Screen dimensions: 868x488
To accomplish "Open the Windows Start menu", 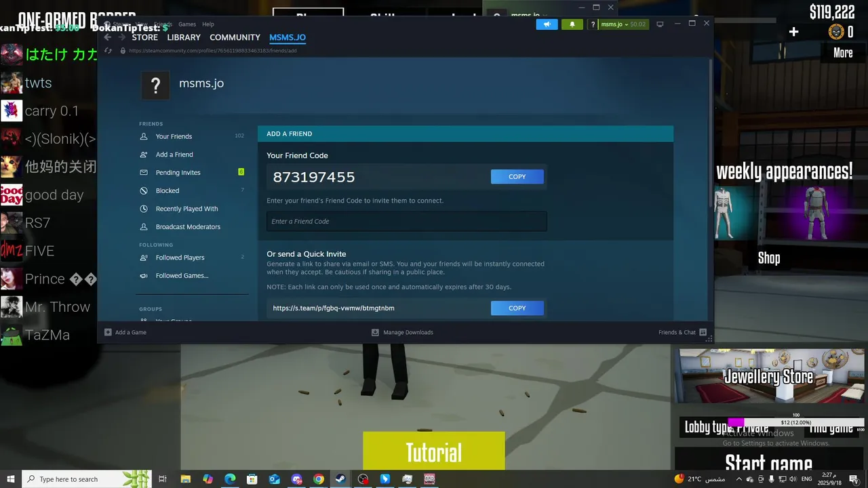I will pos(10,479).
